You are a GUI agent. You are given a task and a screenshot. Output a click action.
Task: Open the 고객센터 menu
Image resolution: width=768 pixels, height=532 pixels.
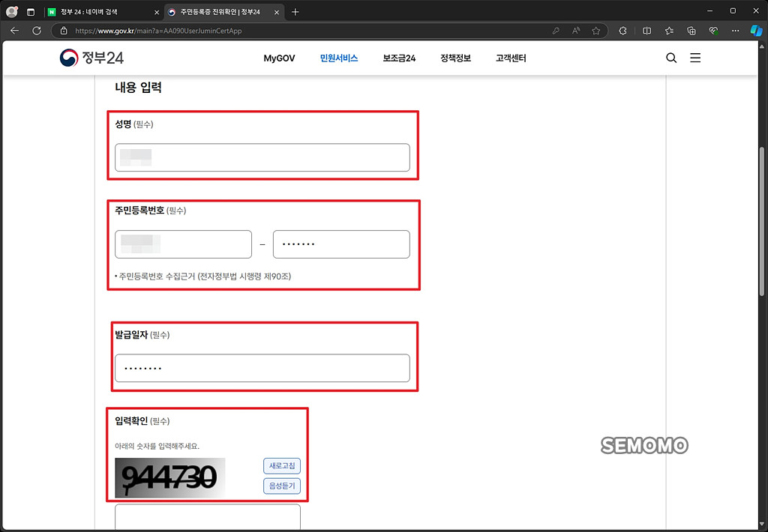(x=511, y=58)
